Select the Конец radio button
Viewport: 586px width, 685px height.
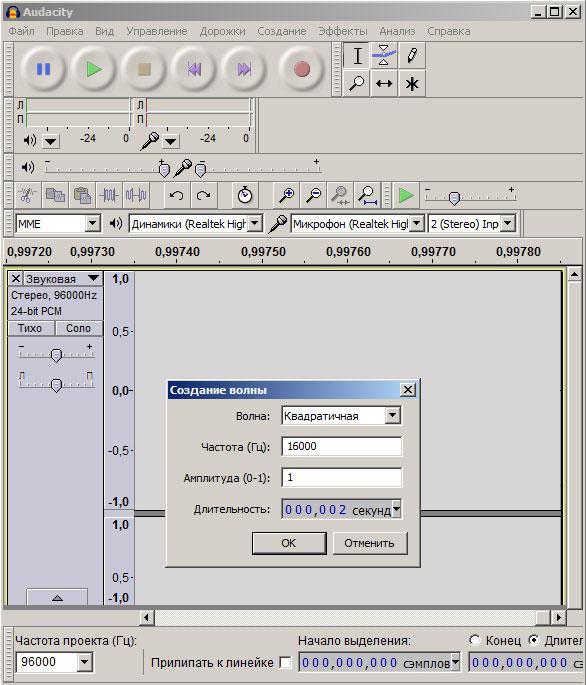475,640
